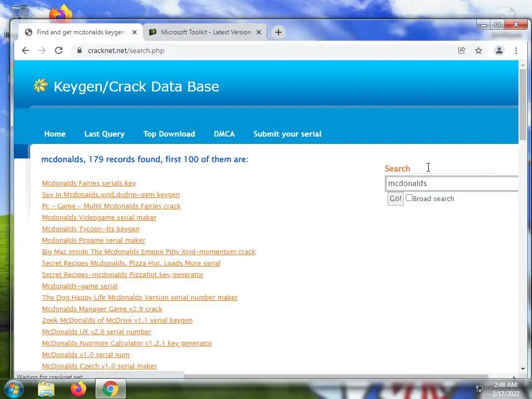
Task: Enable the Broad search checkbox
Action: click(x=409, y=198)
